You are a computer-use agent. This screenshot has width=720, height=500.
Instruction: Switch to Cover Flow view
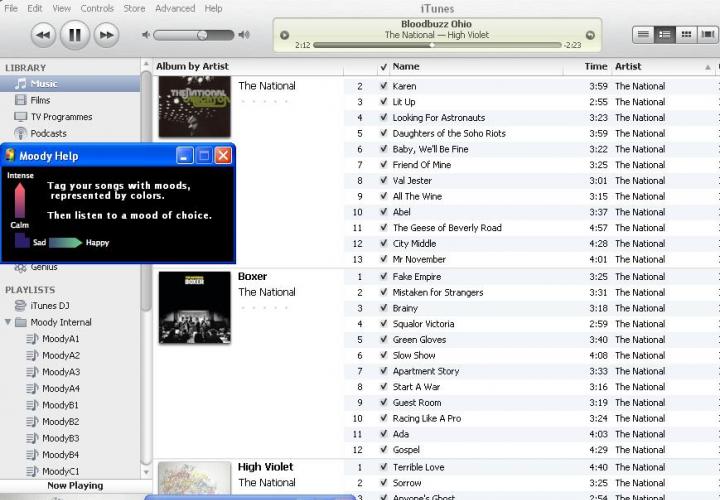pyautogui.click(x=708, y=34)
